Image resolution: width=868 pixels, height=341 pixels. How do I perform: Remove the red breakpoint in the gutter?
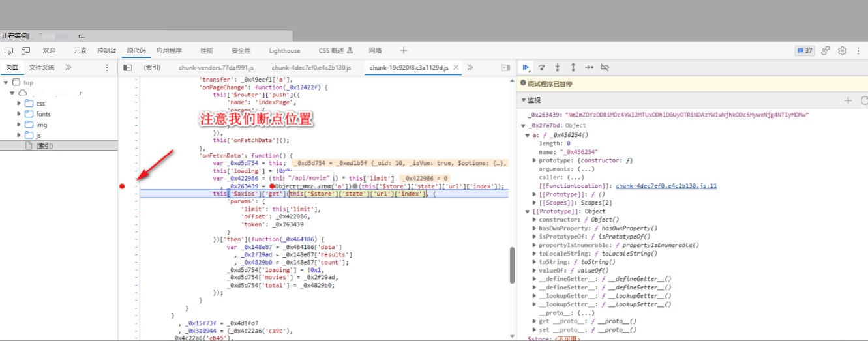click(122, 186)
